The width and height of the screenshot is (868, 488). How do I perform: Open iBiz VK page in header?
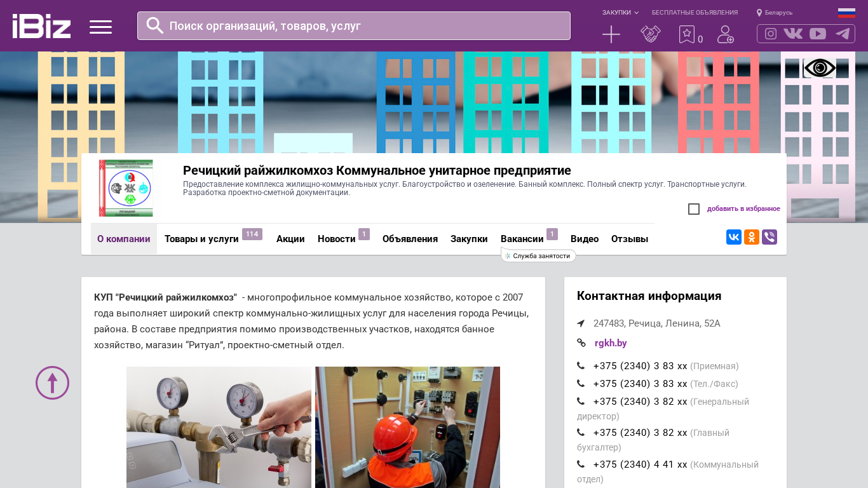coord(793,34)
